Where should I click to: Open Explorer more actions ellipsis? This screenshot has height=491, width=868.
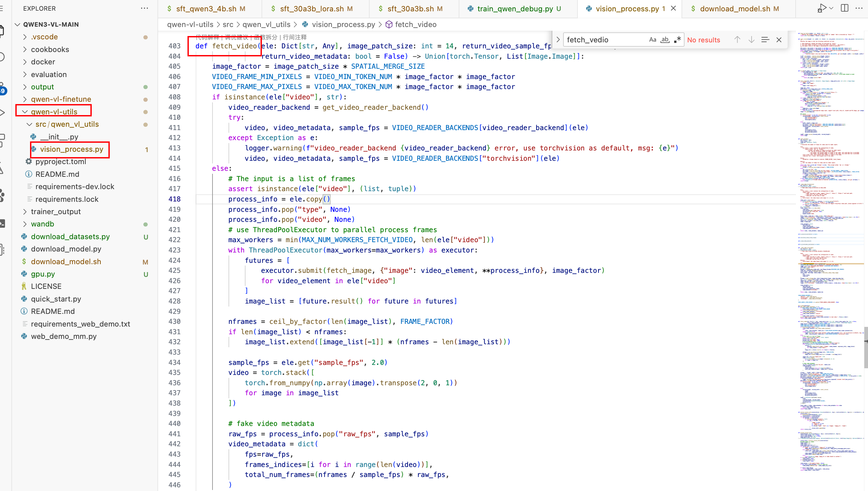(144, 8)
